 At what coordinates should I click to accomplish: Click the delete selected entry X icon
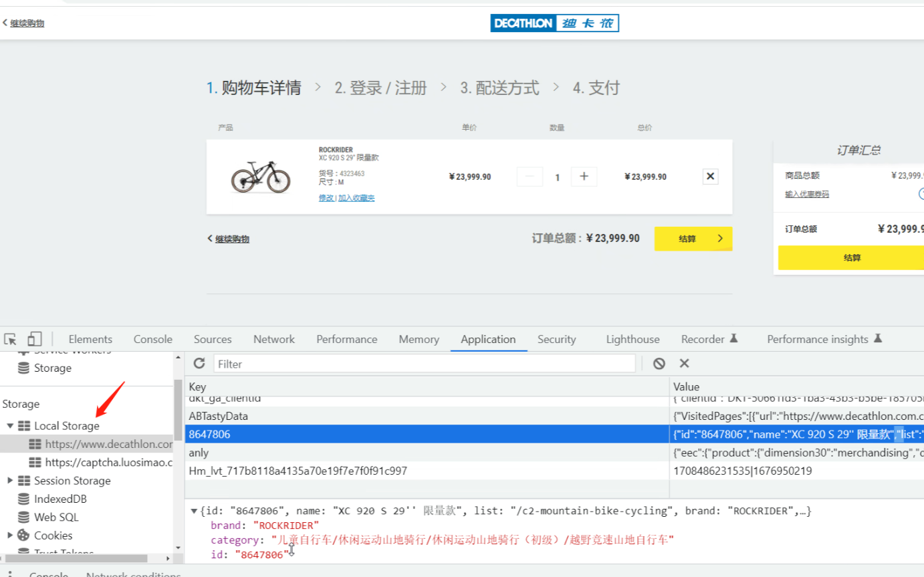684,363
